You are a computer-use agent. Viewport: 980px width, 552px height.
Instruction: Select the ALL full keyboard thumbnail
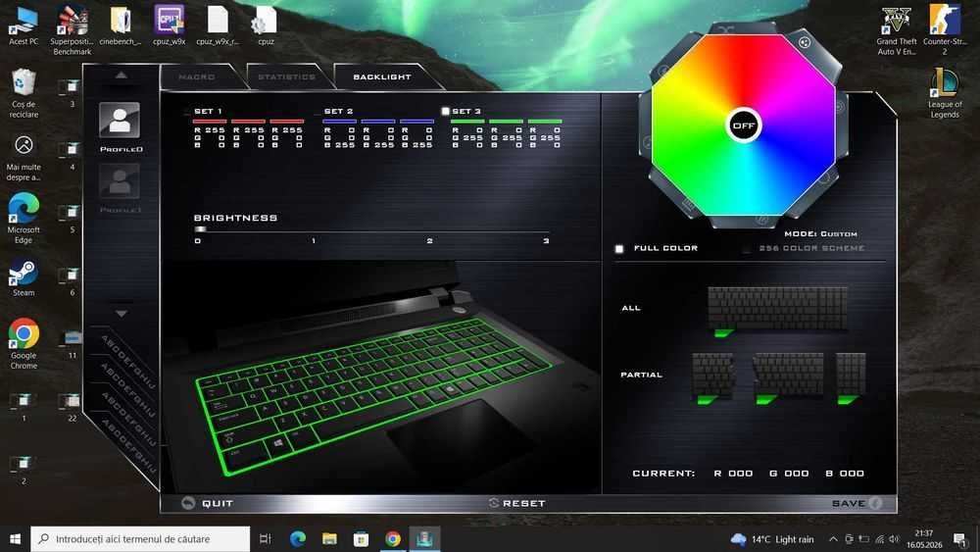[777, 308]
